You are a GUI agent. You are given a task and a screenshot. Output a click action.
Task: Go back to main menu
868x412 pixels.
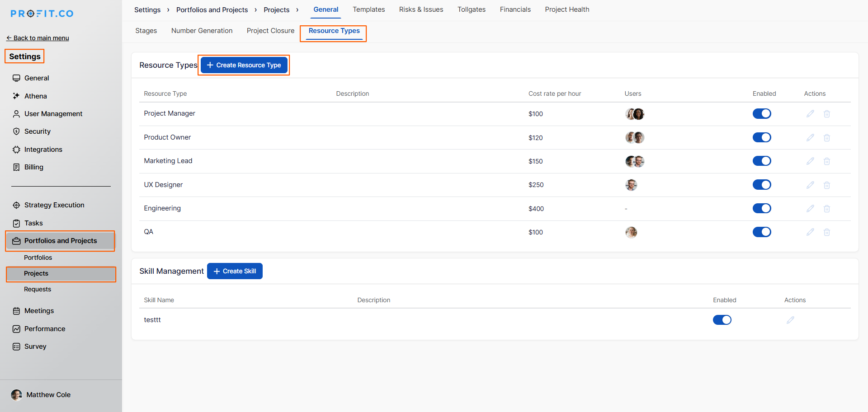click(38, 38)
